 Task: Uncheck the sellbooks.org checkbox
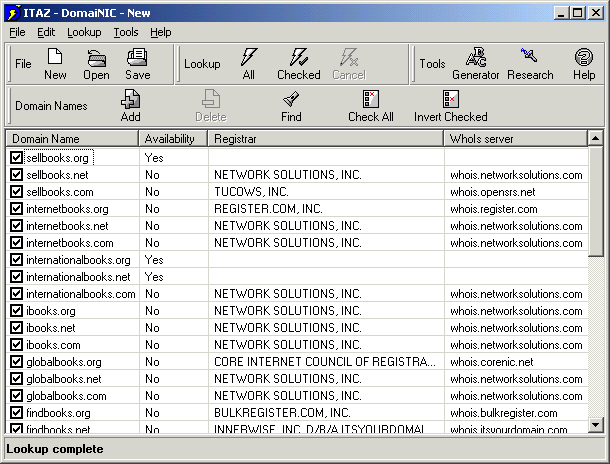point(16,158)
